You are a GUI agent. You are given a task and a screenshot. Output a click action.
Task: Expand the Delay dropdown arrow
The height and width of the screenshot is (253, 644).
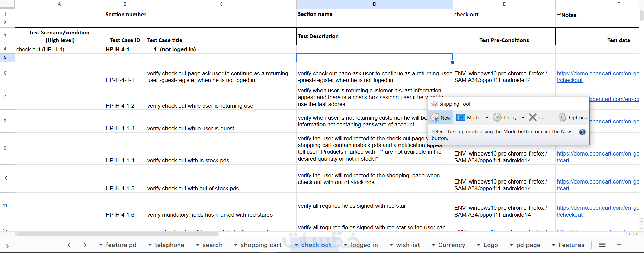click(x=523, y=117)
